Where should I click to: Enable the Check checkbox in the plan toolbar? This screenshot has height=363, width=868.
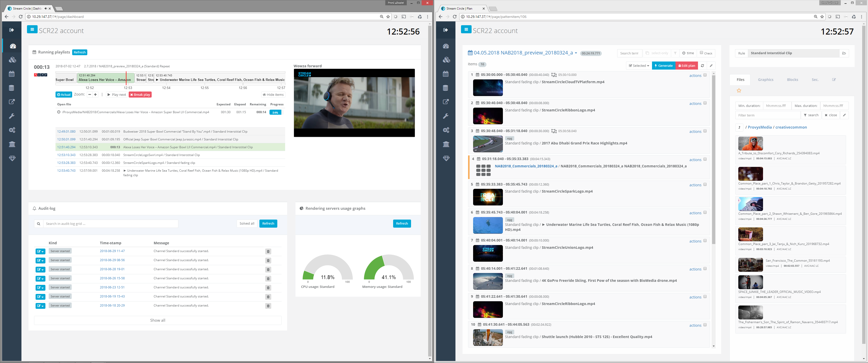701,53
